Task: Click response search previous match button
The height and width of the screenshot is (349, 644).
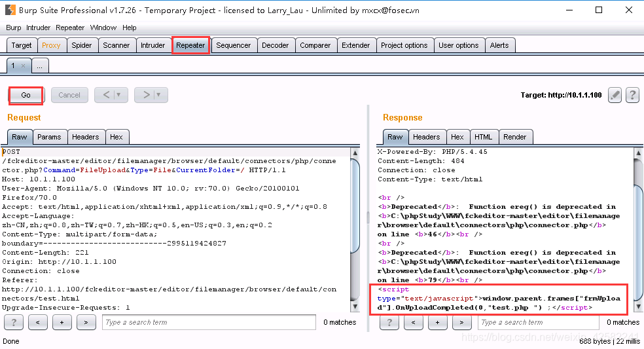Action: tap(414, 322)
